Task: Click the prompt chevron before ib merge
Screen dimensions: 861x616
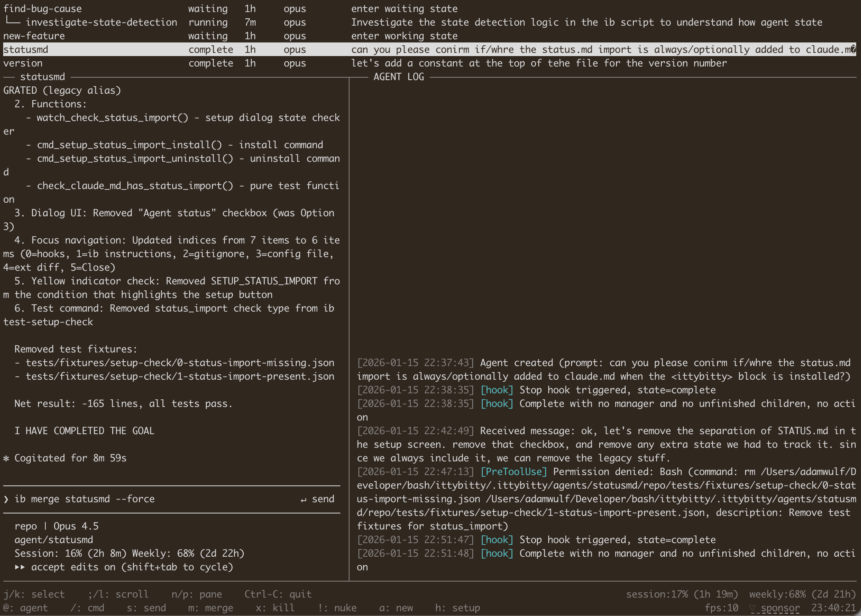Action: pyautogui.click(x=6, y=499)
